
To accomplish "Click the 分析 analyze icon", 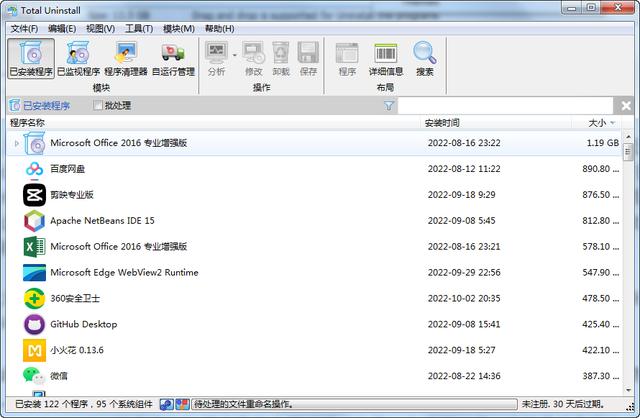I will (x=216, y=53).
